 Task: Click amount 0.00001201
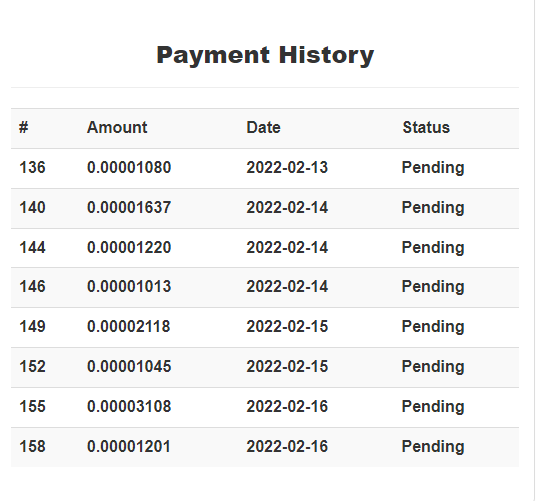pos(129,446)
